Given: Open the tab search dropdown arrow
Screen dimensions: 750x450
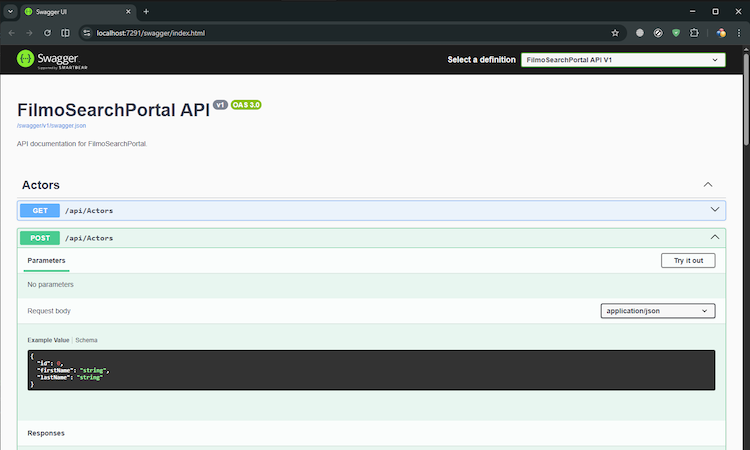Looking at the screenshot, I should point(10,11).
